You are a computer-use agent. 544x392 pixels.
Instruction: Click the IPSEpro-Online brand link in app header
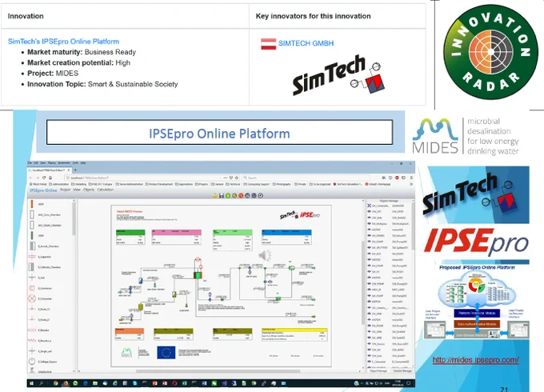[x=43, y=190]
